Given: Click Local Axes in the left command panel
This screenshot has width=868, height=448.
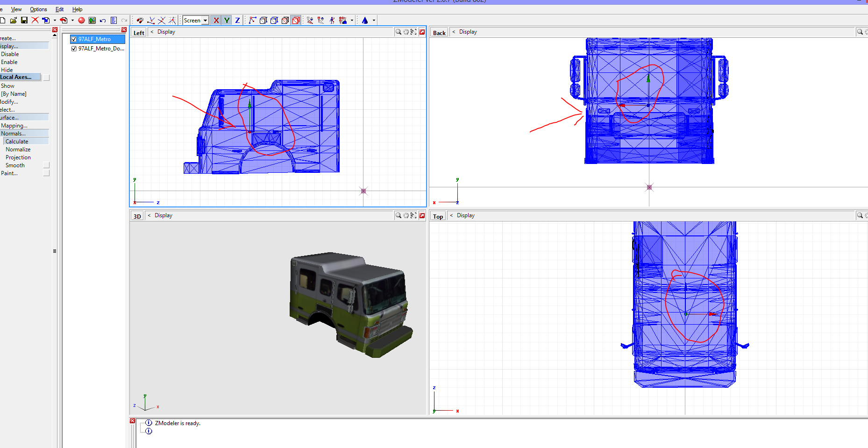Looking at the screenshot, I should [x=18, y=77].
